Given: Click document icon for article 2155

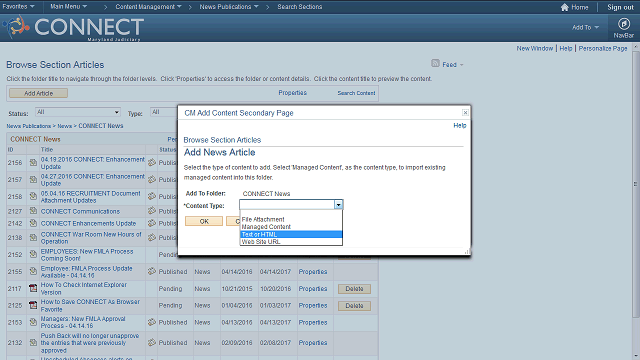Looking at the screenshot, I should tap(33, 271).
